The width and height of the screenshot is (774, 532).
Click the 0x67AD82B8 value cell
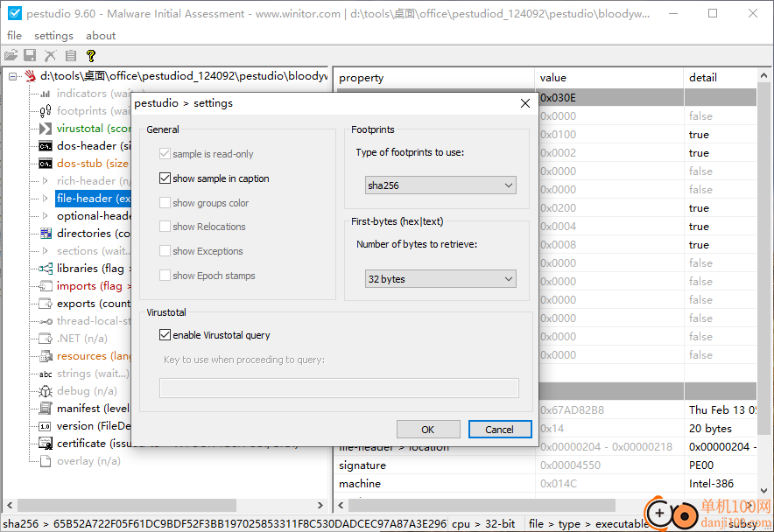[x=609, y=410]
